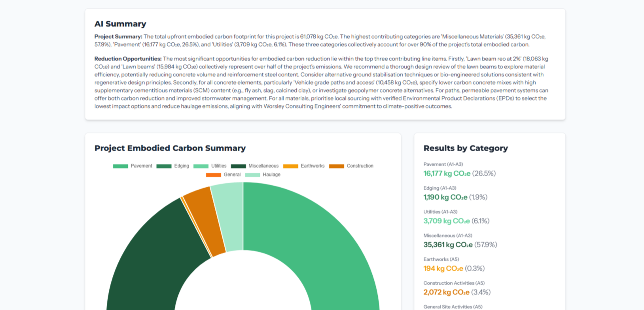This screenshot has height=310, width=644.
Task: Click the Earthworks legend color swatch
Action: pyautogui.click(x=290, y=166)
